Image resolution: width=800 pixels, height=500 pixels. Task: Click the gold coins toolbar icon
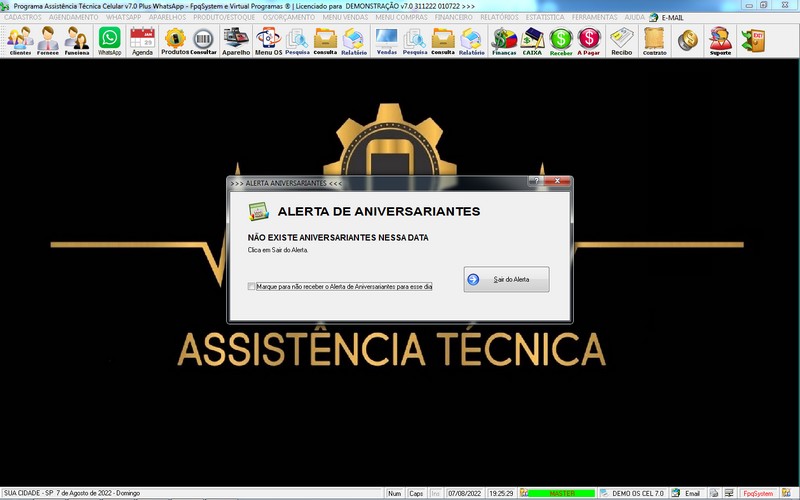(x=688, y=40)
